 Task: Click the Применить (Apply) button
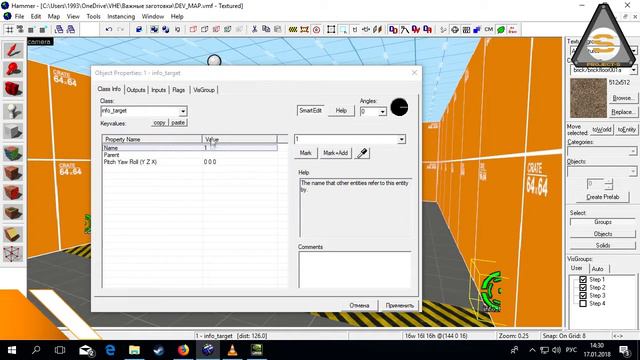coord(400,305)
